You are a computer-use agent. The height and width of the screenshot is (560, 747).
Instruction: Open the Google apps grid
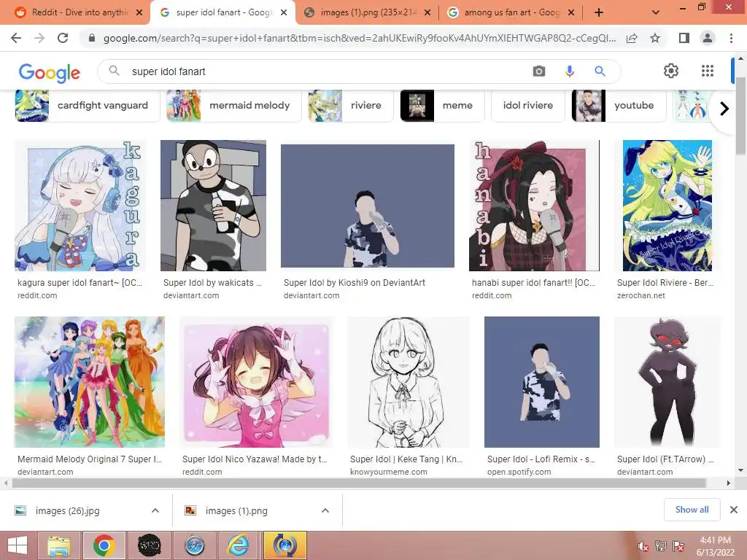point(708,71)
